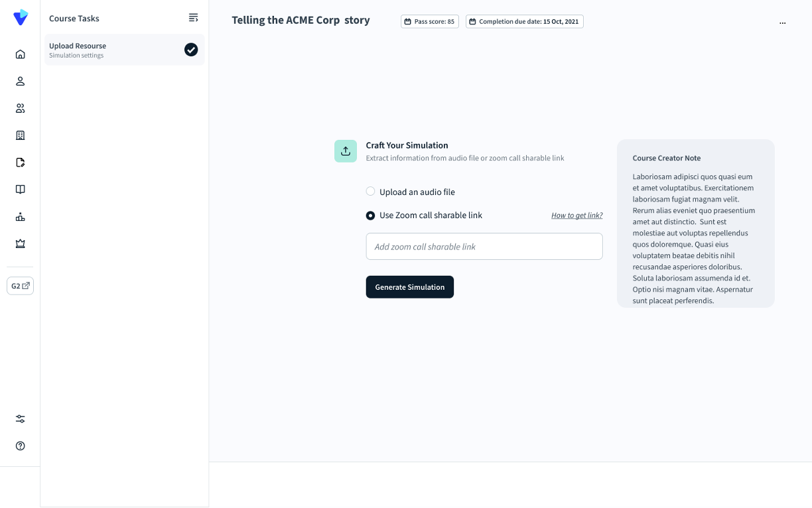The width and height of the screenshot is (812, 508).
Task: Open the three-dot more options menu
Action: tap(783, 23)
